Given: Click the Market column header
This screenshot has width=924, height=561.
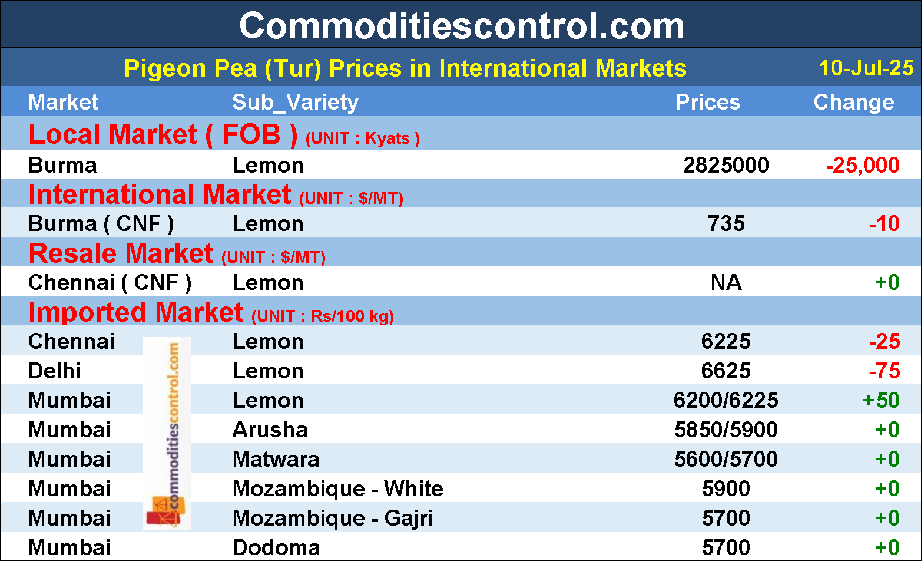Looking at the screenshot, I should [x=64, y=103].
